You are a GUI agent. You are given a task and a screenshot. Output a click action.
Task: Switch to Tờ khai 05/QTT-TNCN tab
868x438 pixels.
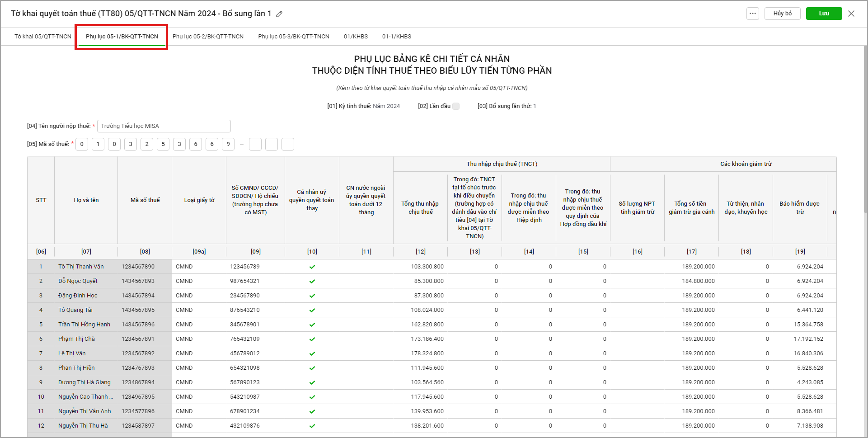[x=43, y=37]
